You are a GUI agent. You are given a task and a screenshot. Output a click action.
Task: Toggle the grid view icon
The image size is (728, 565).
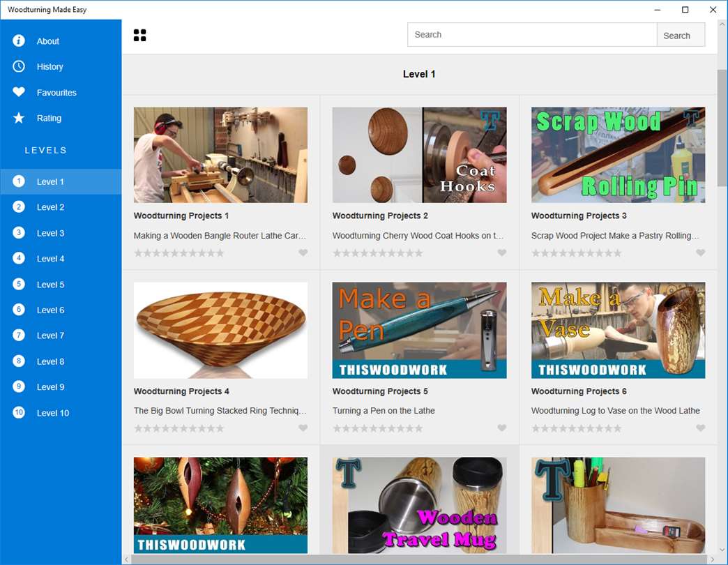139,36
